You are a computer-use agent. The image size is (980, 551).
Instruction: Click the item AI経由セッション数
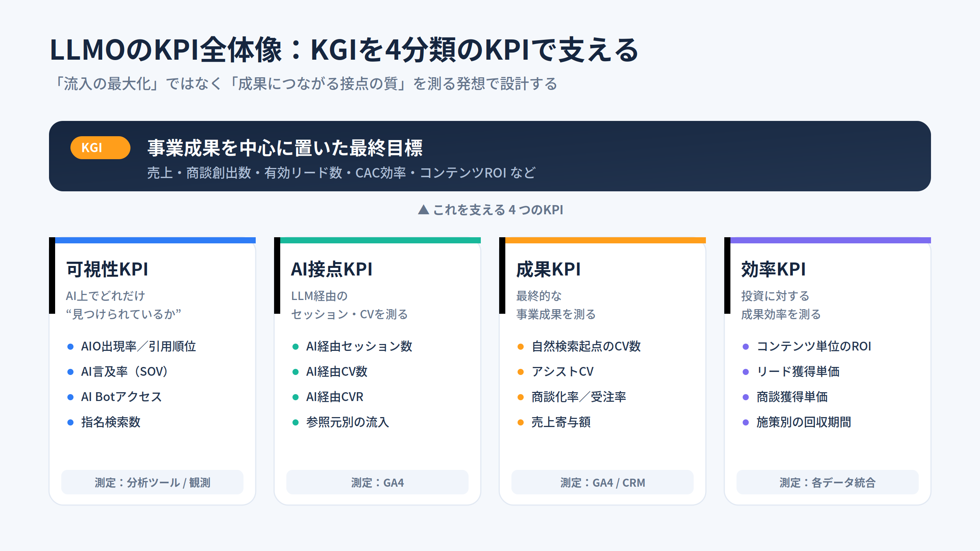point(359,346)
